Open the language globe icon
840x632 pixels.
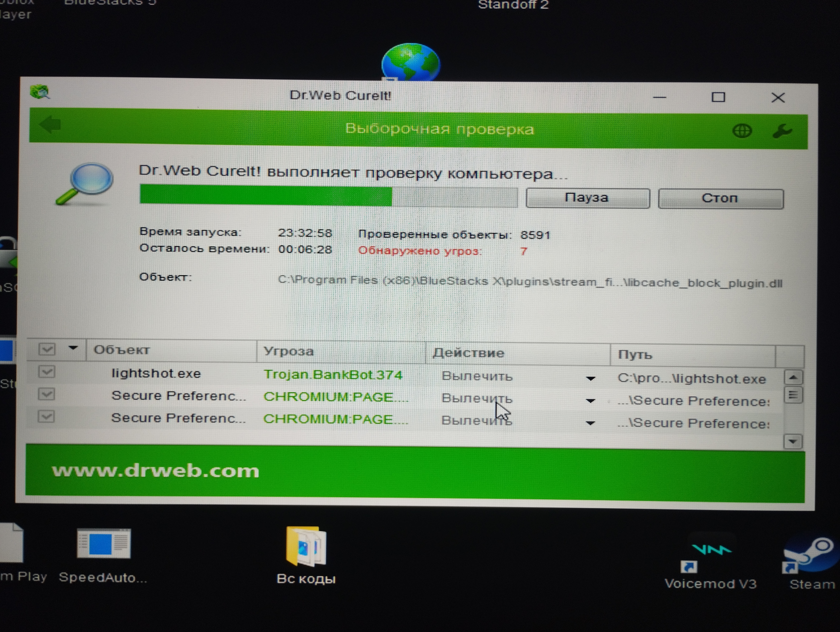coord(742,131)
